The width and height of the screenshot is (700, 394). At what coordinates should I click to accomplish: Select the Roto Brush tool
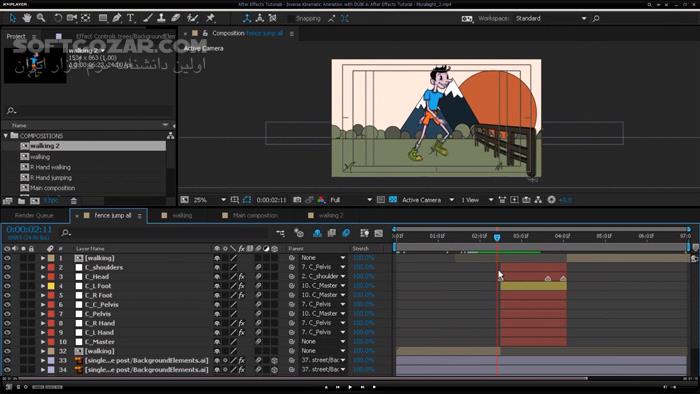pyautogui.click(x=192, y=18)
